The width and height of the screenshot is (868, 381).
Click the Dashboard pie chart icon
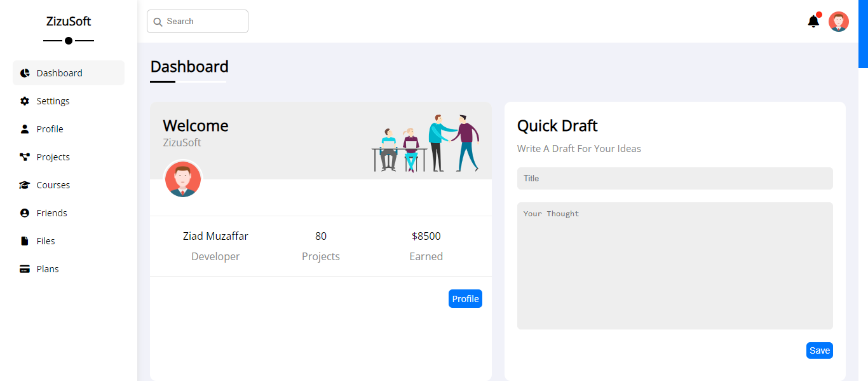[25, 73]
